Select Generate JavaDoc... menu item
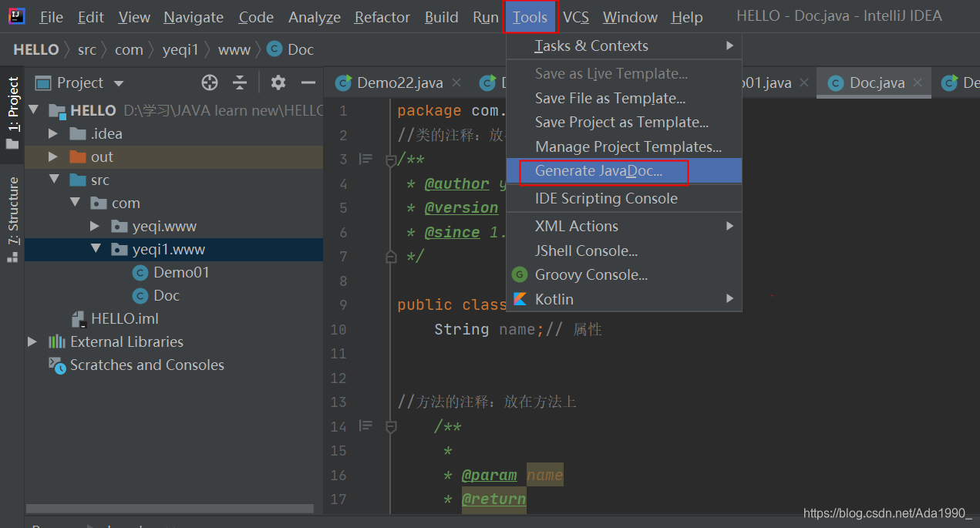 coord(624,171)
